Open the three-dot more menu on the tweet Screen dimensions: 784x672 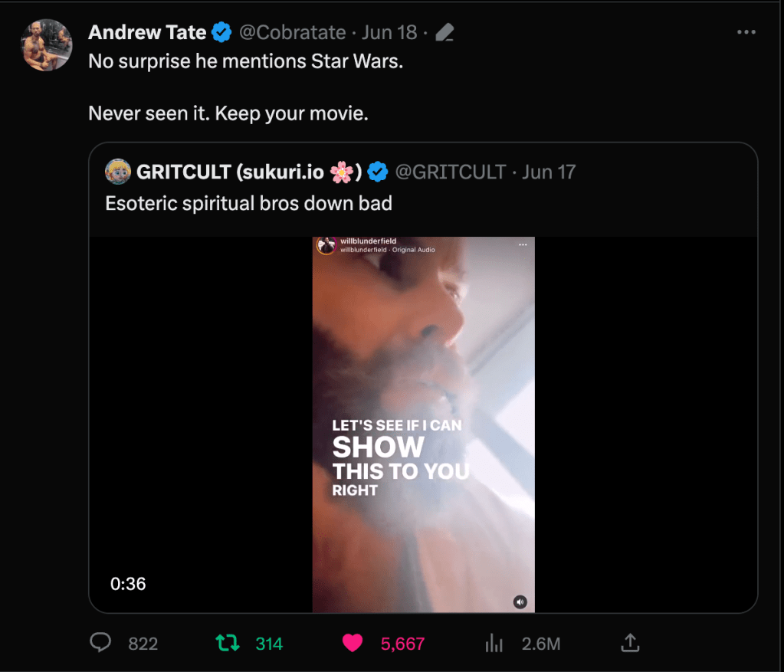click(746, 32)
